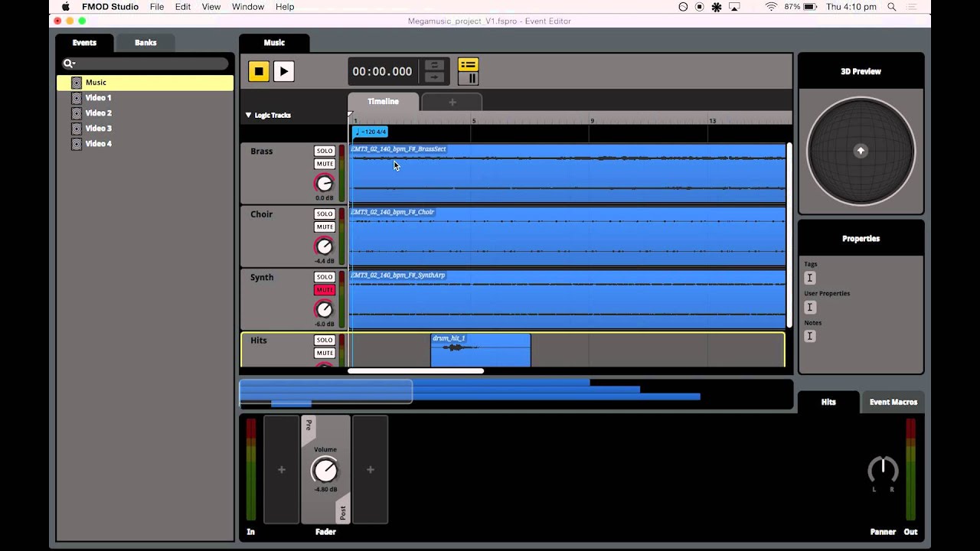Mute the Brass track

click(325, 164)
